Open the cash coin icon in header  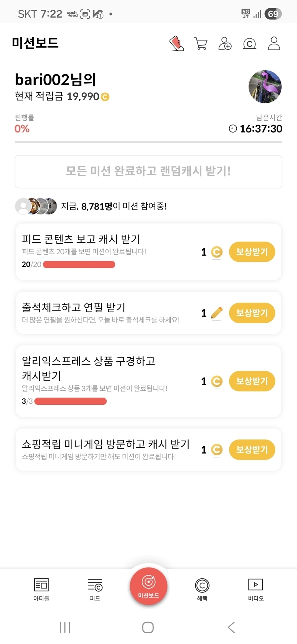249,44
